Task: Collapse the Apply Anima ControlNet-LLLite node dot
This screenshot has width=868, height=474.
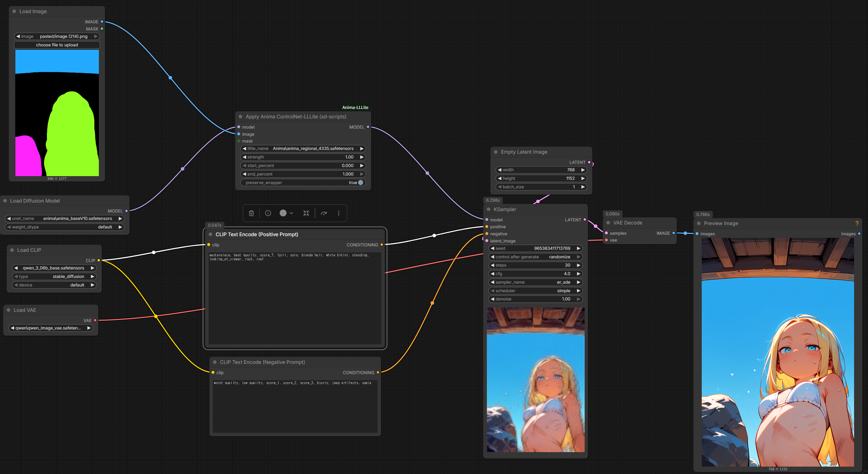Action: (240, 117)
